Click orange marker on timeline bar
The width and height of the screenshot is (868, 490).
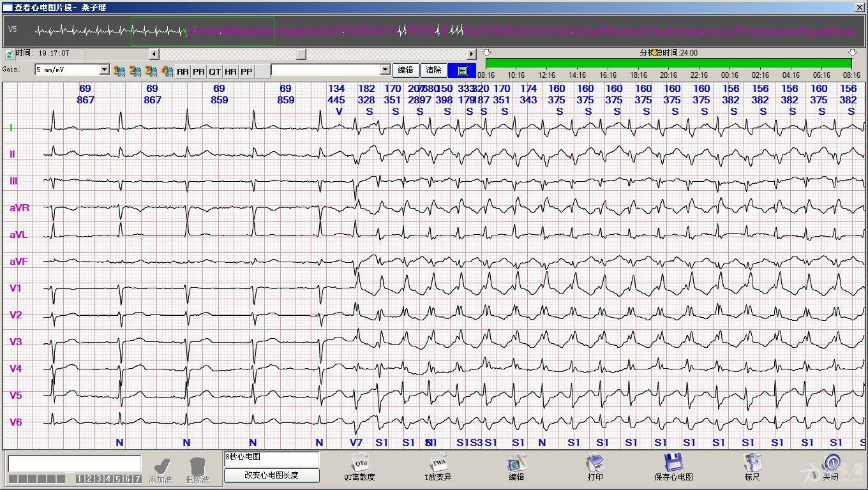654,52
